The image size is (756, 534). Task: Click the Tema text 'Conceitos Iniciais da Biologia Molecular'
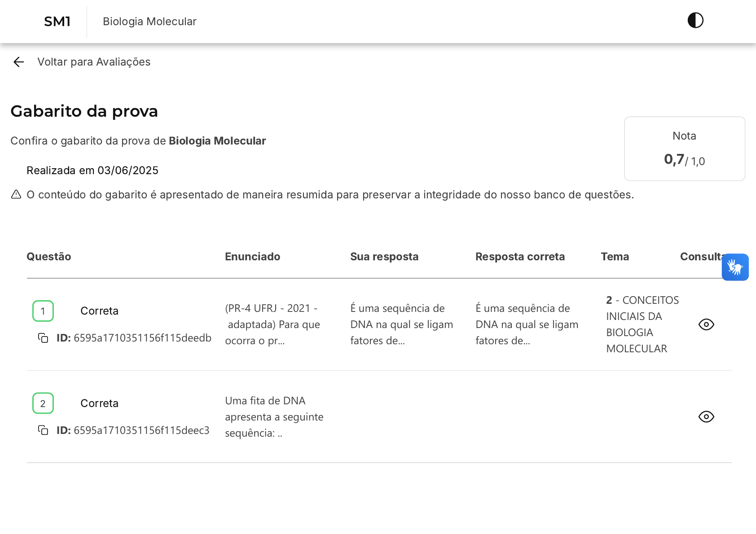click(642, 324)
